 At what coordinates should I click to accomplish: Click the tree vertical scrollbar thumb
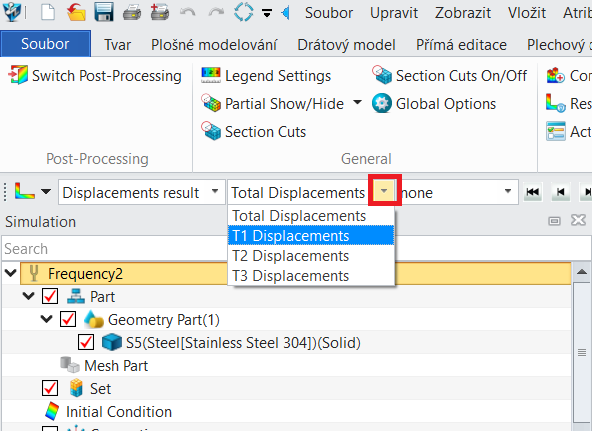click(582, 352)
